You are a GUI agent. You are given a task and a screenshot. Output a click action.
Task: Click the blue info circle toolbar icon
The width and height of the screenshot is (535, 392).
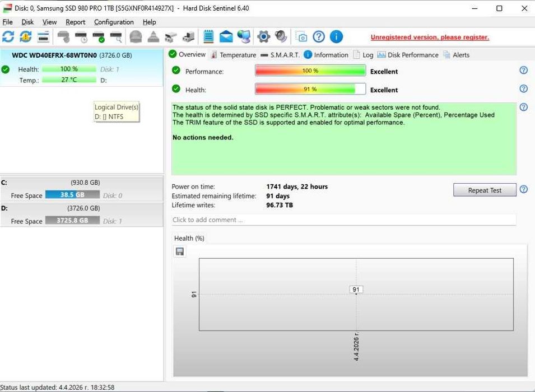337,36
